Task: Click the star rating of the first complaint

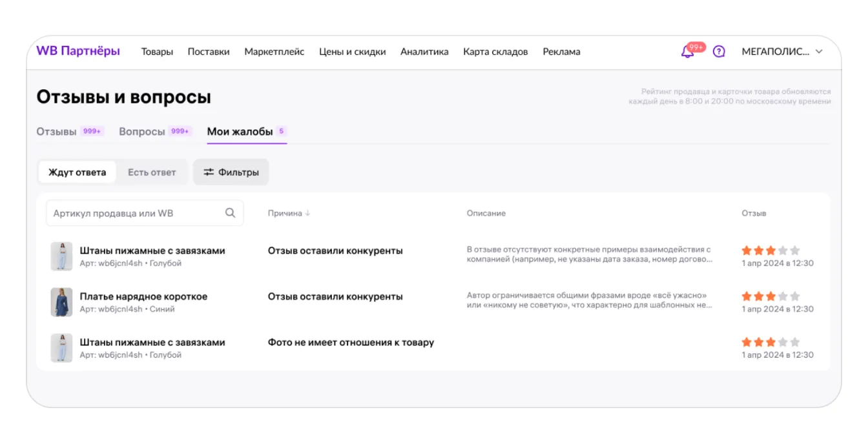Action: click(x=770, y=251)
